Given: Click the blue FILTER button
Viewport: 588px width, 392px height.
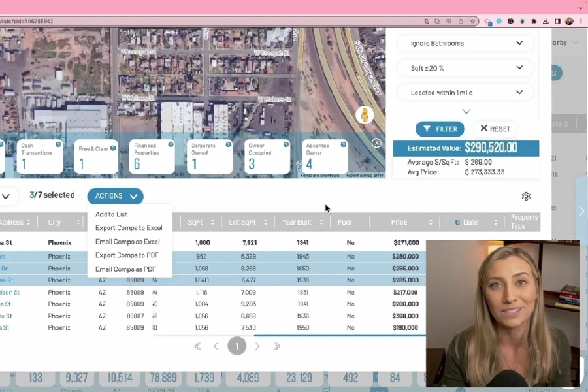Looking at the screenshot, I should click(440, 129).
